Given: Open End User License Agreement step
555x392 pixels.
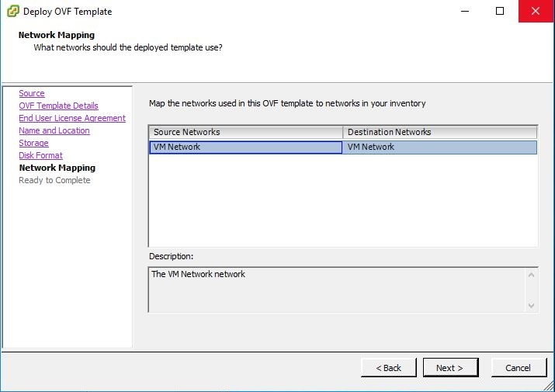Looking at the screenshot, I should (72, 118).
